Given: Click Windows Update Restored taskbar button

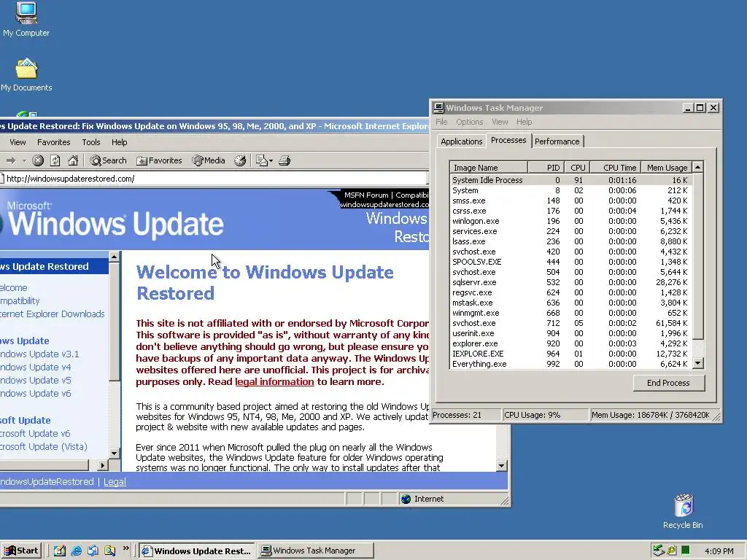Looking at the screenshot, I should [x=197, y=551].
